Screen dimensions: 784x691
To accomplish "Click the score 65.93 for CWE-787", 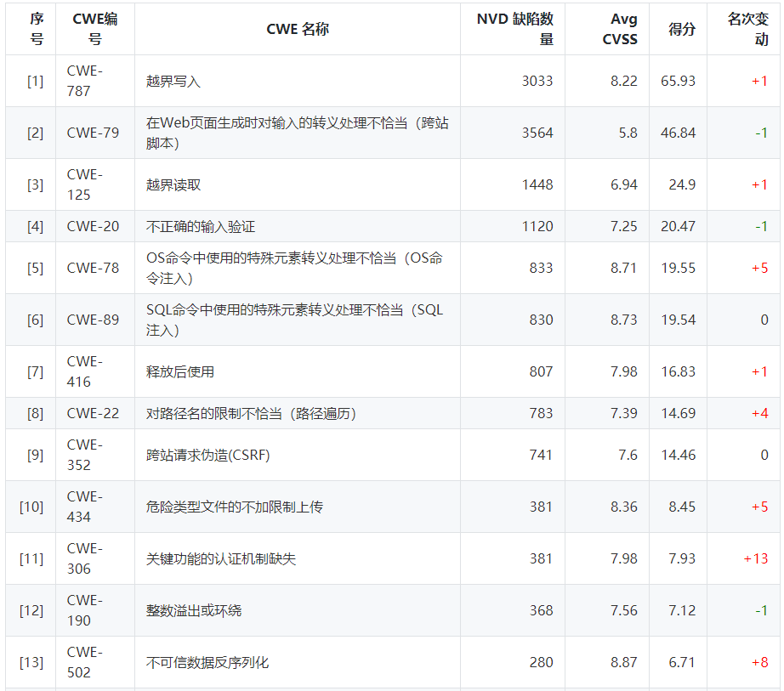I will point(678,81).
